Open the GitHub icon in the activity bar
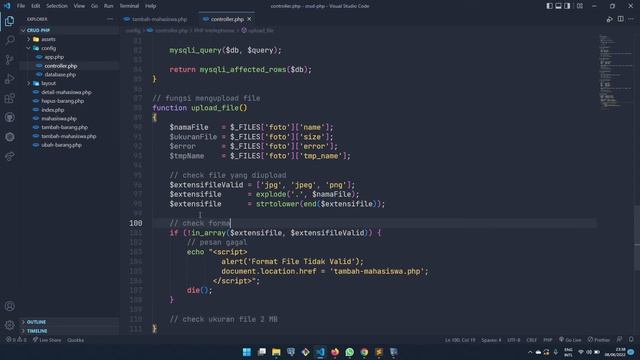 [9, 118]
